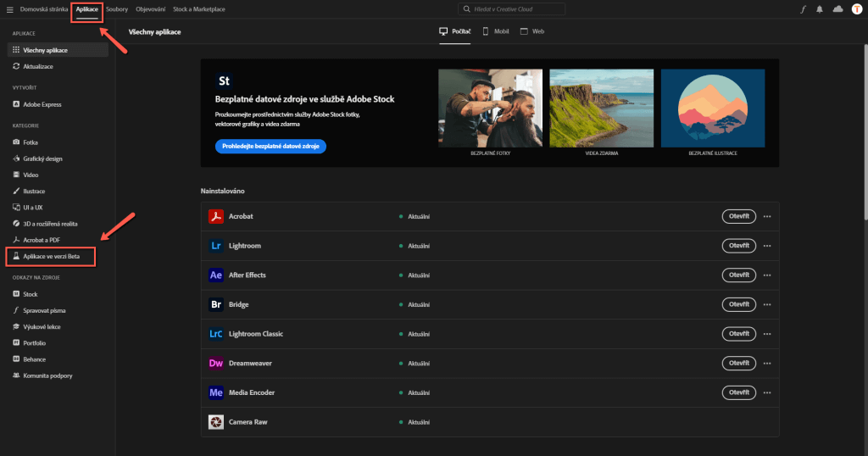Click the Dreamweaver Dw icon
The image size is (868, 456).
216,363
